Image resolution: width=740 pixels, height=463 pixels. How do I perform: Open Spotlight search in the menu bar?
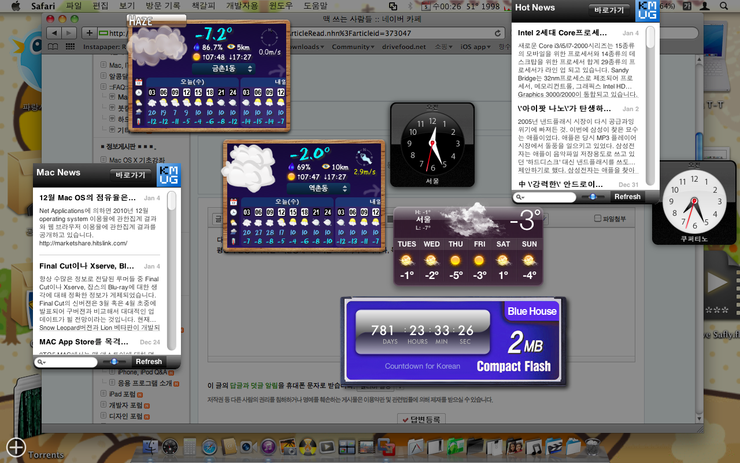point(723,6)
